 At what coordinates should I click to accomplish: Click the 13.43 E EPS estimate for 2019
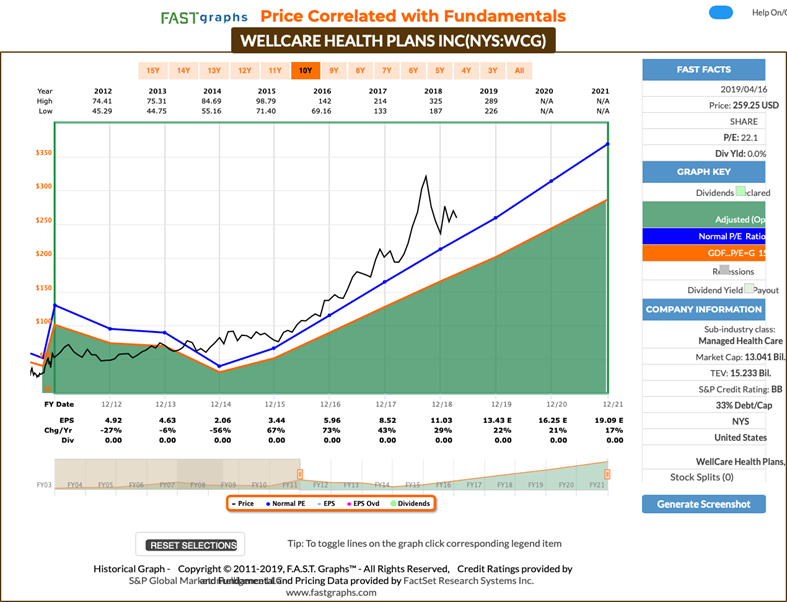click(x=497, y=420)
